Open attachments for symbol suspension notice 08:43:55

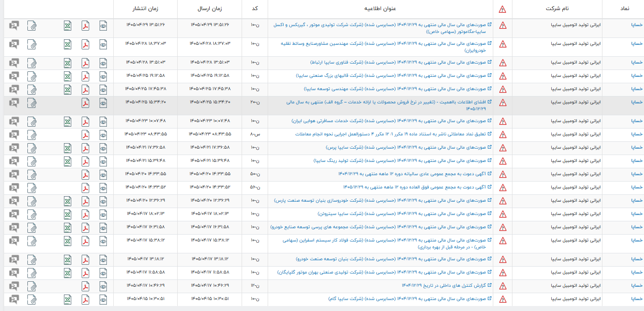[32, 134]
